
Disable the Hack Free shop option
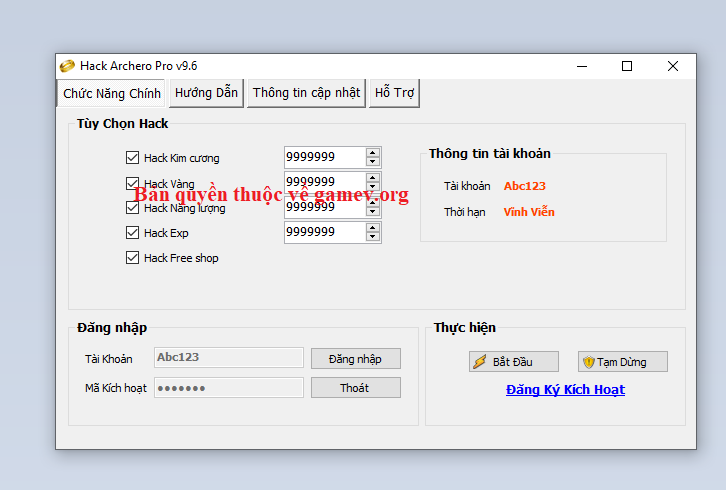click(132, 258)
